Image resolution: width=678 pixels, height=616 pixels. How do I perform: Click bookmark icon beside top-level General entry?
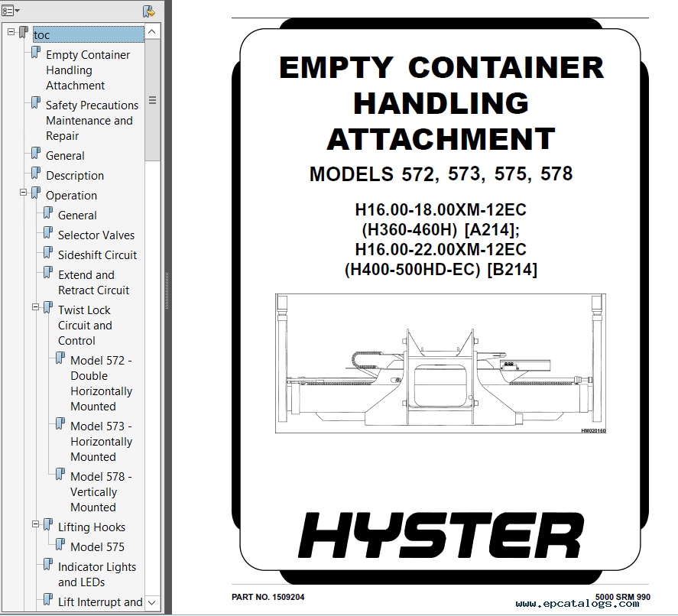[36, 153]
